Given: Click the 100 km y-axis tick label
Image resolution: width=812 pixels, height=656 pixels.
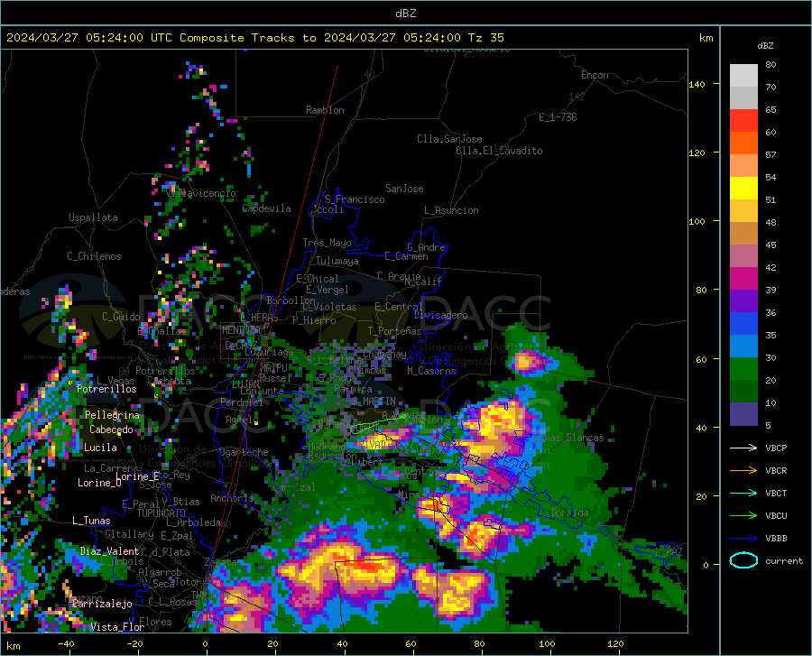Looking at the screenshot, I should [x=697, y=221].
